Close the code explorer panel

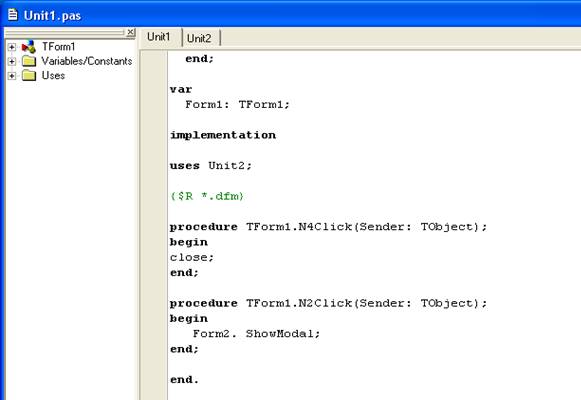pyautogui.click(x=130, y=32)
